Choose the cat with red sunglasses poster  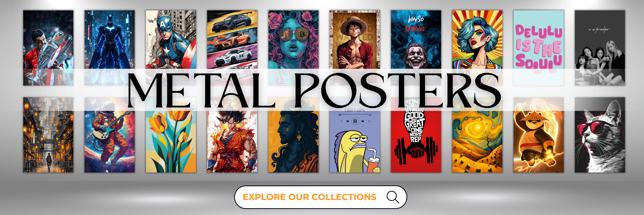pyautogui.click(x=600, y=135)
